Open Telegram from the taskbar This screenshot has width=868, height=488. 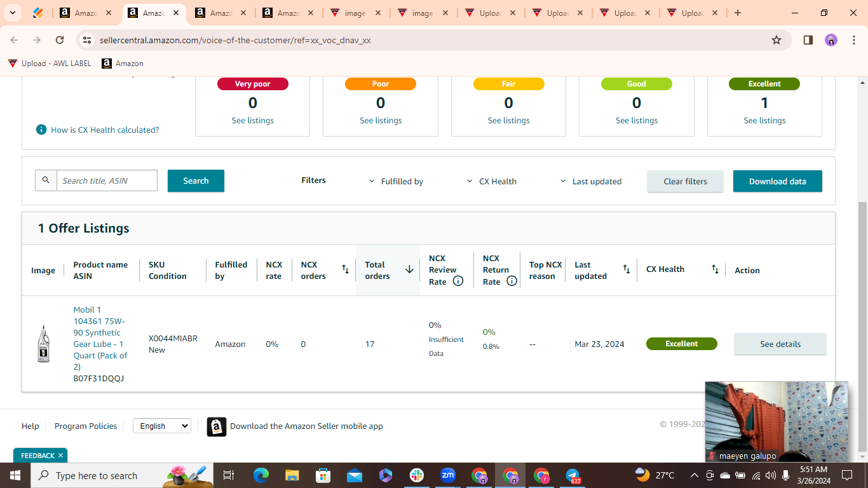(573, 475)
